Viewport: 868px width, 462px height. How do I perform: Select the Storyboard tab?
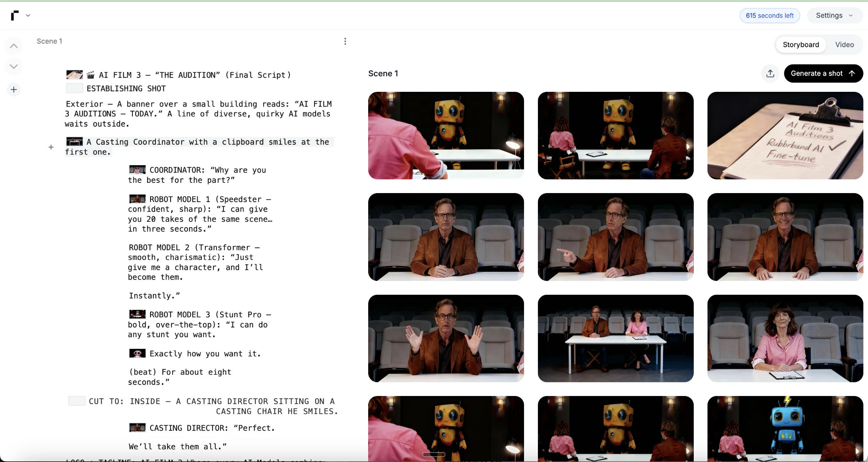[801, 45]
